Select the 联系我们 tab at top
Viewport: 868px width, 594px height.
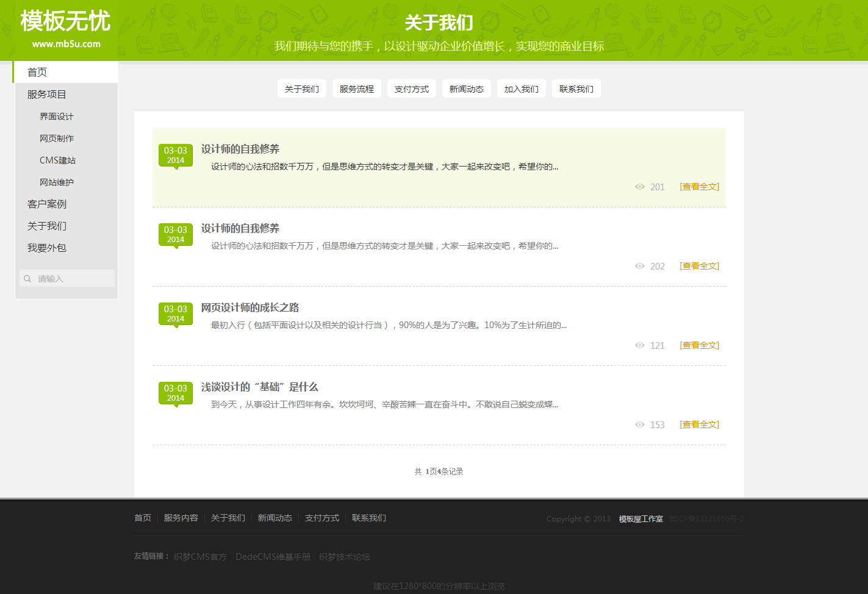pyautogui.click(x=576, y=89)
